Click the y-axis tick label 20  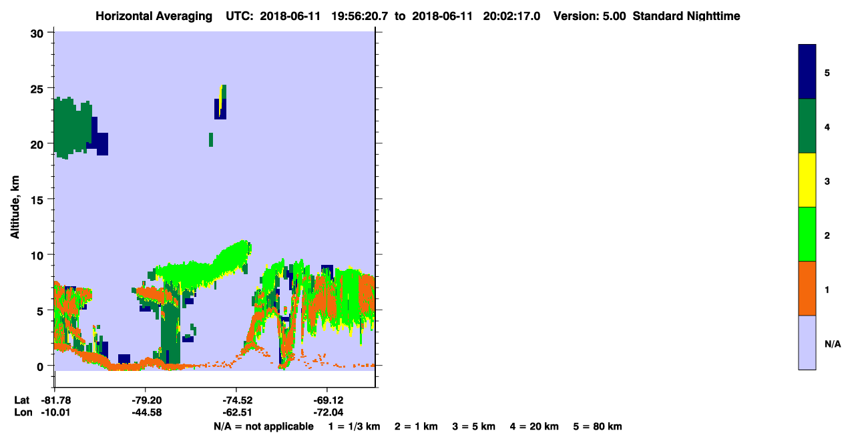tap(39, 143)
